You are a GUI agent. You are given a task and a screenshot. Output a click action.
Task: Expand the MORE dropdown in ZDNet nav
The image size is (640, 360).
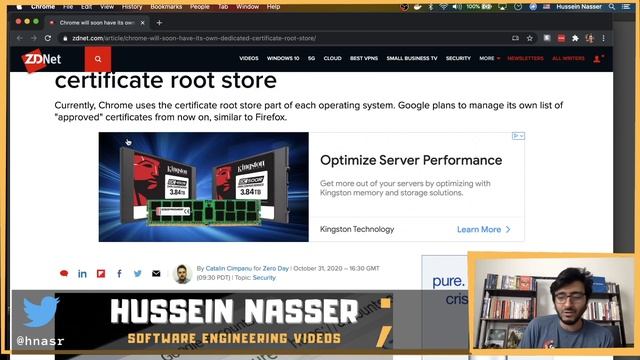(489, 58)
